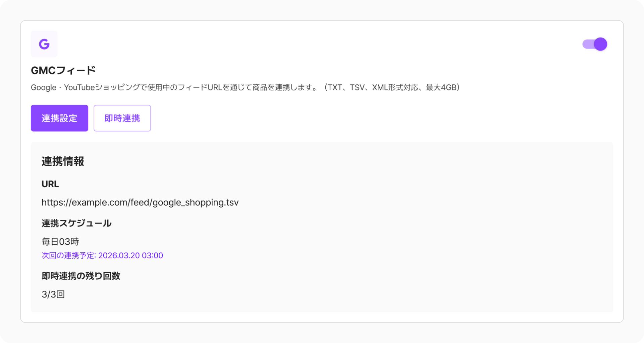644x343 pixels.
Task: Click the purple G logo icon
Action: tap(44, 44)
